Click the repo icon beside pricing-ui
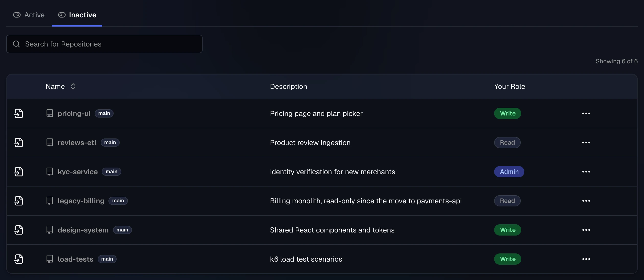The width and height of the screenshot is (644, 280). tap(50, 113)
